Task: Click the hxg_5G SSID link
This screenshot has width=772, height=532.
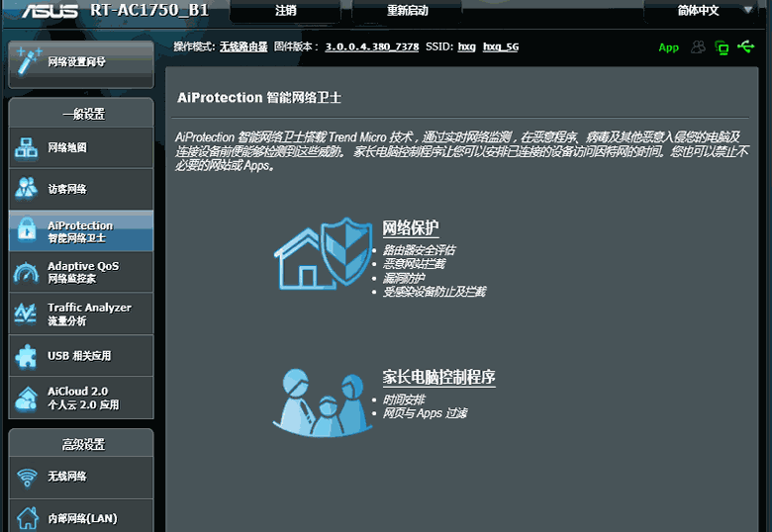Action: tap(500, 46)
